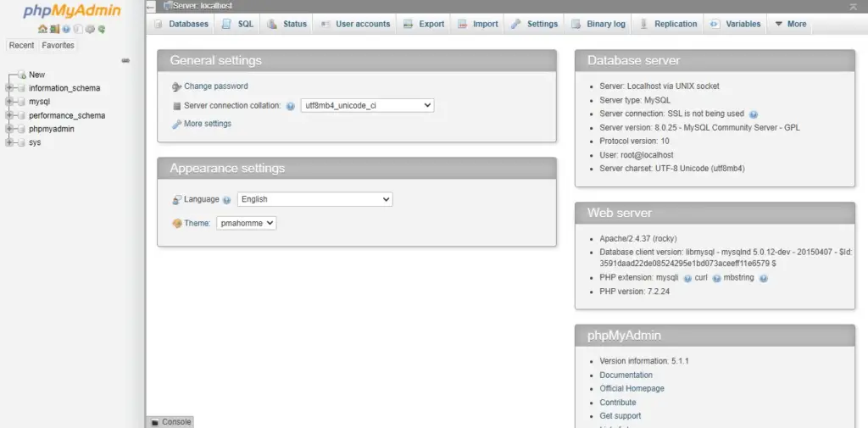Select New in the database tree

37,75
